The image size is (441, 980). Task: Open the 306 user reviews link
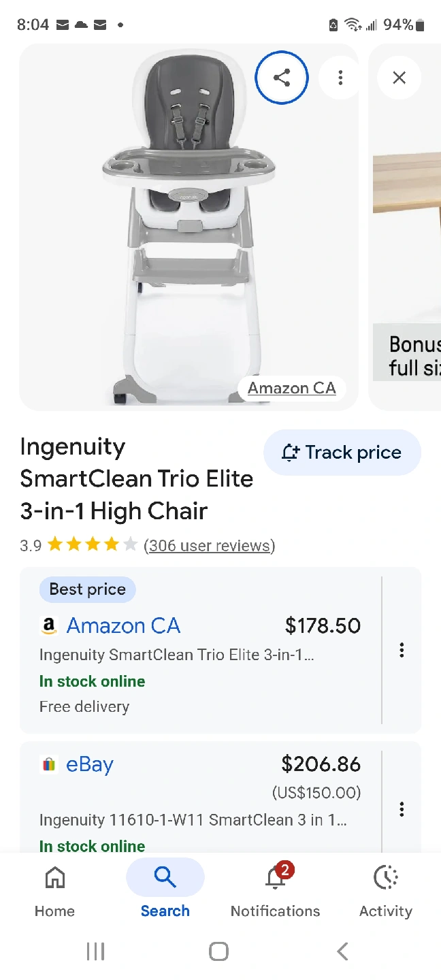[x=209, y=545]
